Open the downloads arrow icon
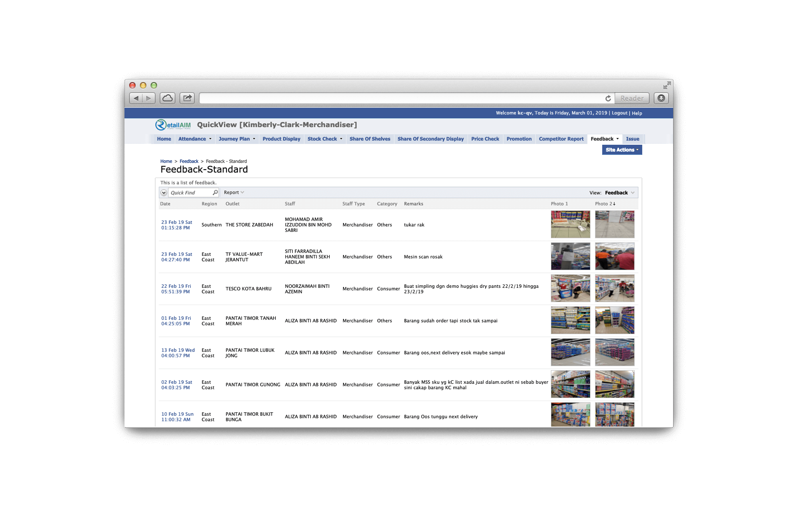Screen dimensions: 798x532 pos(661,98)
